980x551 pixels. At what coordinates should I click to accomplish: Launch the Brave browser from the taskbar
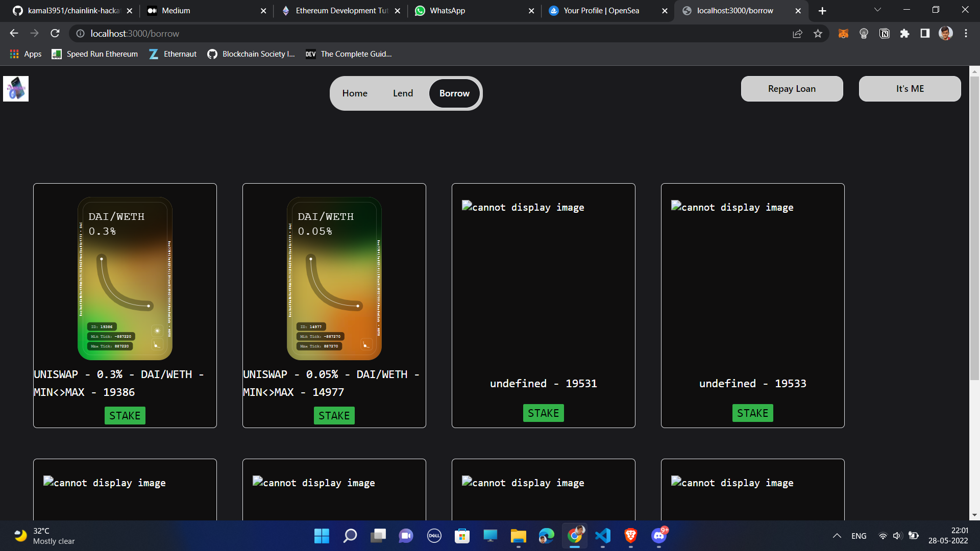point(630,536)
